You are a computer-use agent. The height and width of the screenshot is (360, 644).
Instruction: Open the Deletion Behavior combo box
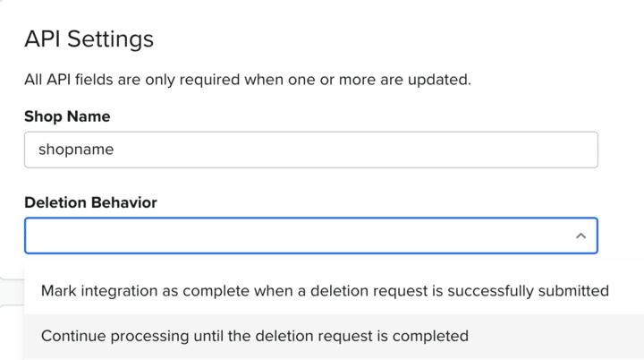coord(310,236)
